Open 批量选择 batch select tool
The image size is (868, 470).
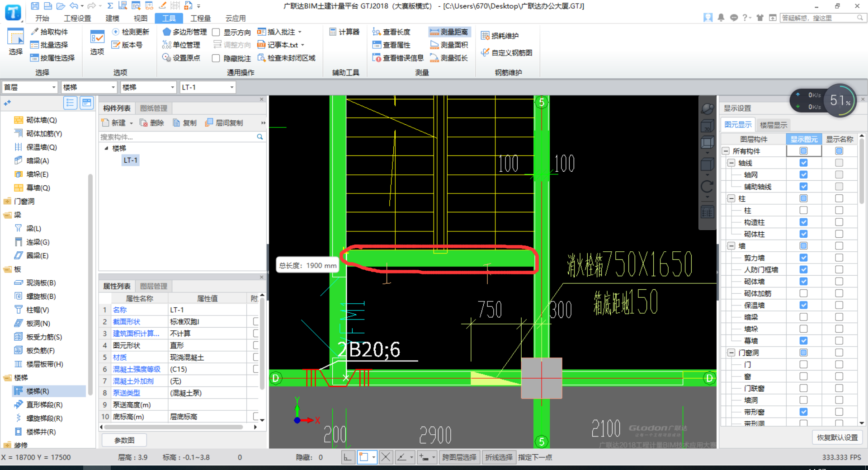tap(49, 45)
